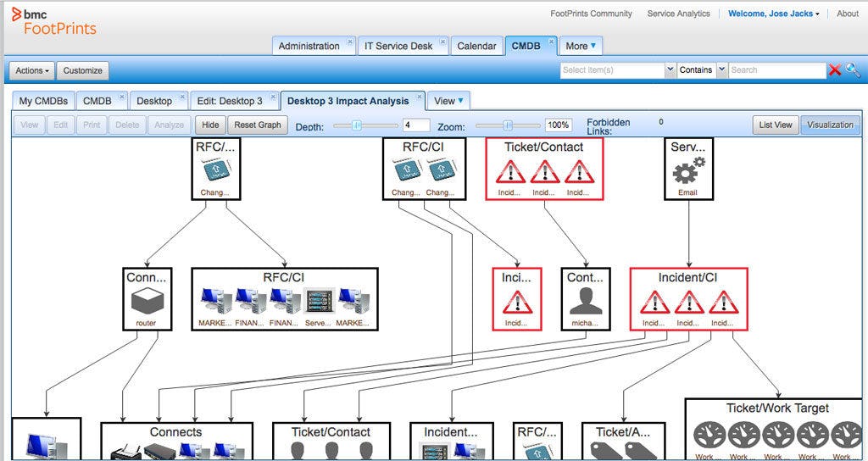This screenshot has height=461, width=868.
Task: Open the Calendar tab
Action: (x=476, y=46)
